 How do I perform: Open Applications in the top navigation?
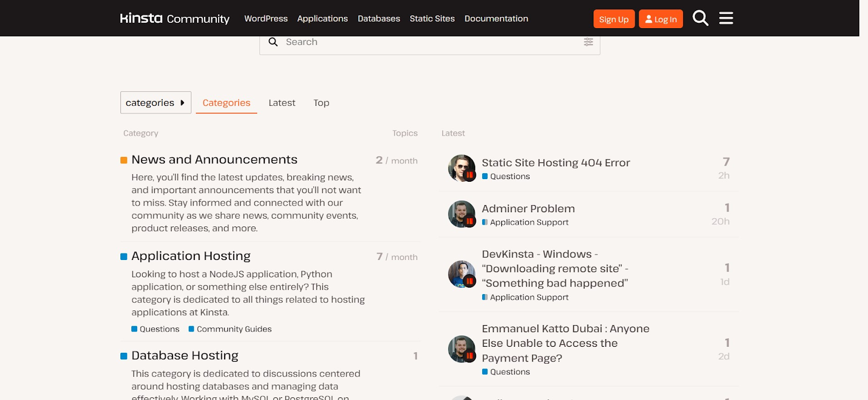coord(322,18)
